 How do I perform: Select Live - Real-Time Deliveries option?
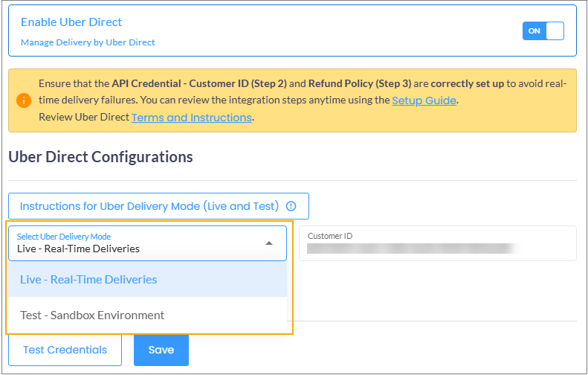[88, 280]
